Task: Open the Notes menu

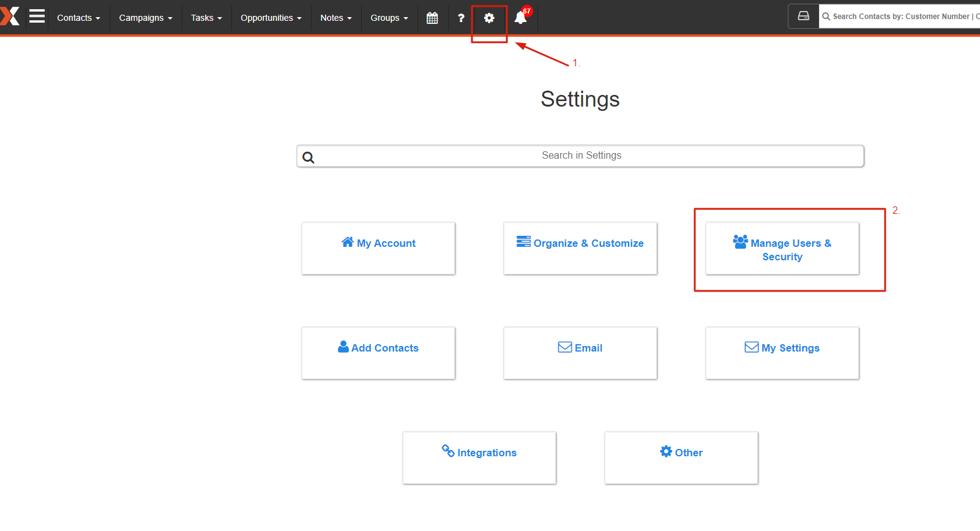Action: pyautogui.click(x=336, y=18)
